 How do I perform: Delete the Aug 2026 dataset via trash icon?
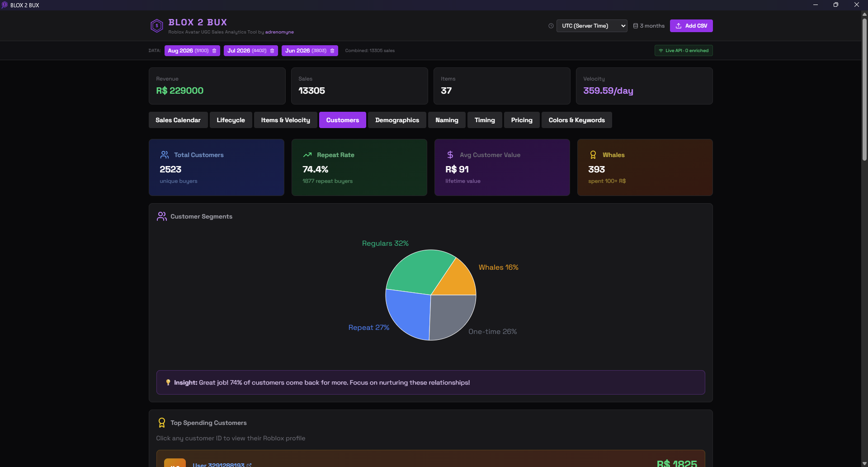pos(214,51)
